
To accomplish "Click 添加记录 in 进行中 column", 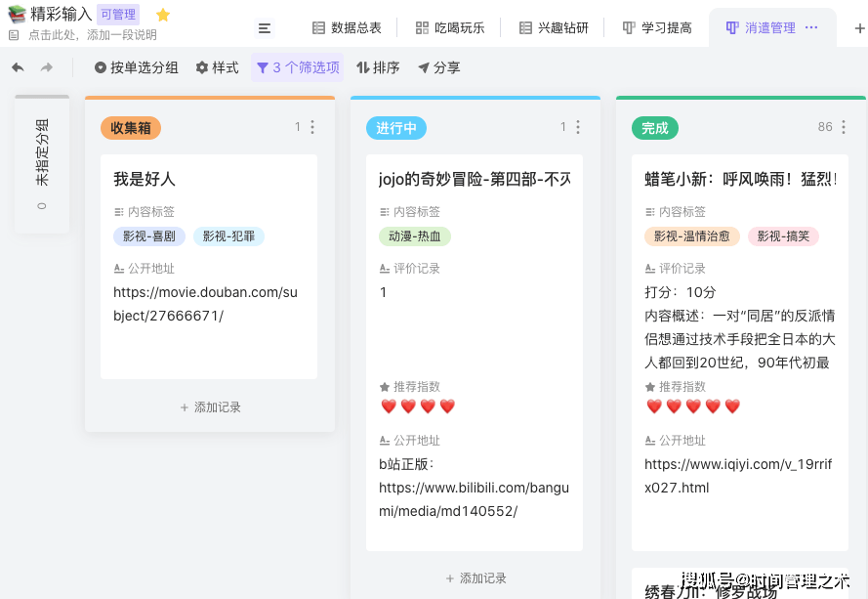I will 475,578.
